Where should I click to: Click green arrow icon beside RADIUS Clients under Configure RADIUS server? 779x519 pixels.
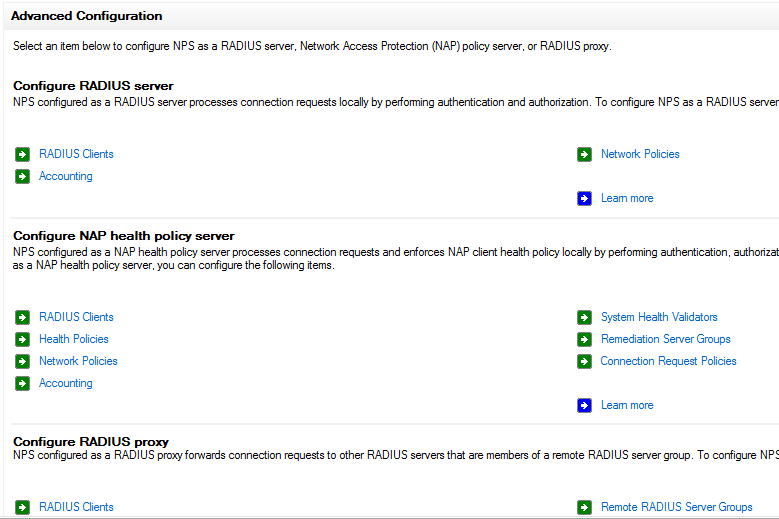coord(22,154)
